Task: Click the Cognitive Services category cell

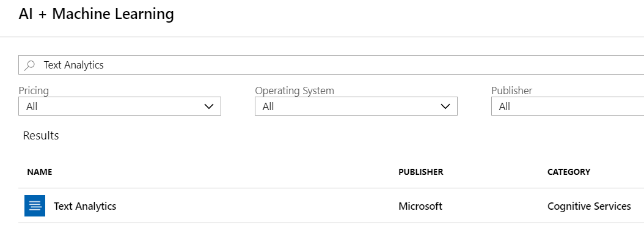Action: click(589, 206)
